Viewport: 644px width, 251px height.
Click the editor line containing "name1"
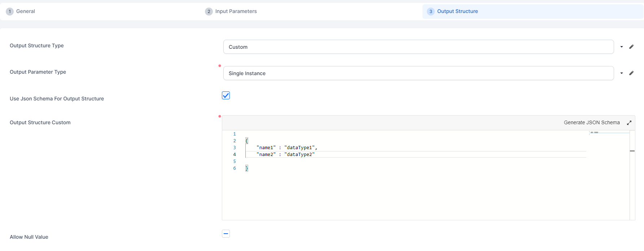click(x=287, y=148)
